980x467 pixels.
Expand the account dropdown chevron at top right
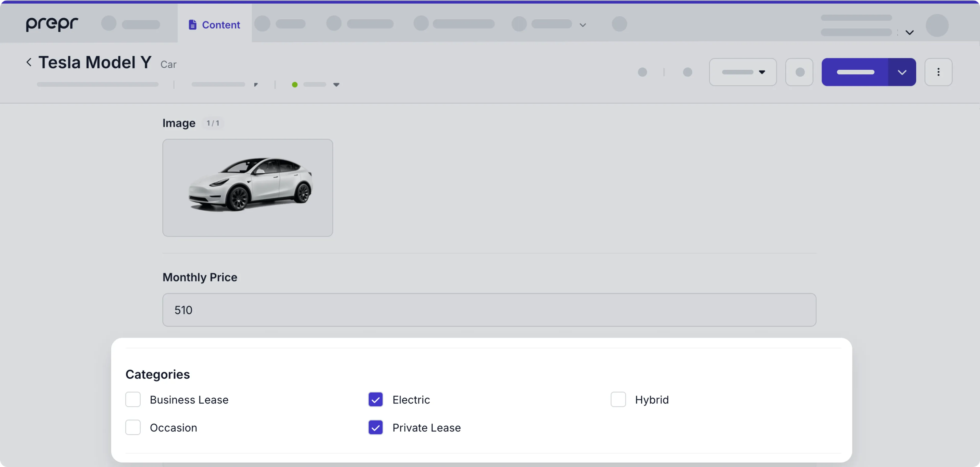click(x=909, y=33)
